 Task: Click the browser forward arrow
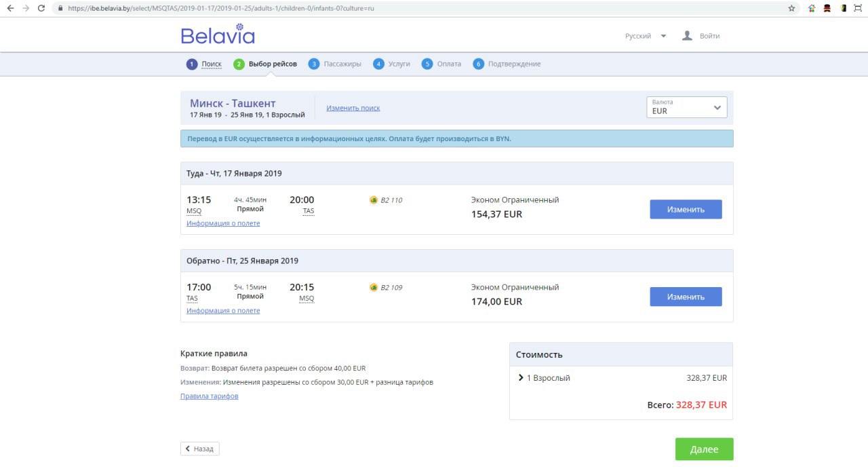click(x=25, y=8)
